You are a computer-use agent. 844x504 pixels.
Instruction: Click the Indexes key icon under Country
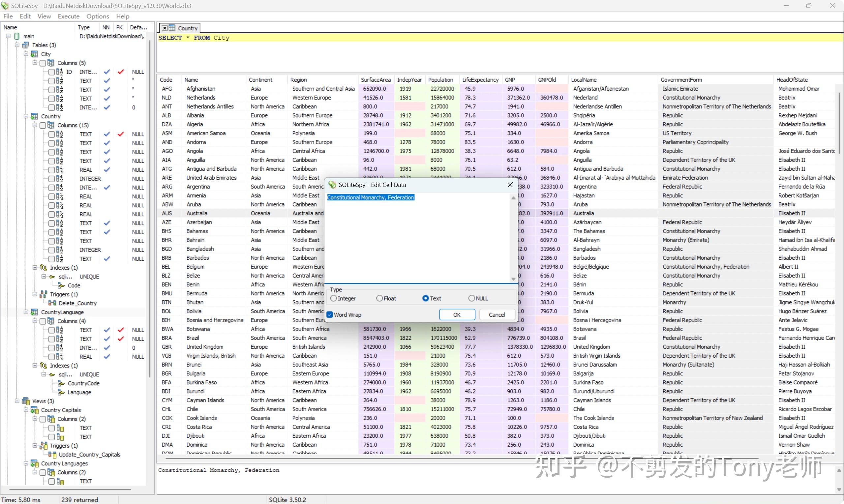tap(44, 268)
